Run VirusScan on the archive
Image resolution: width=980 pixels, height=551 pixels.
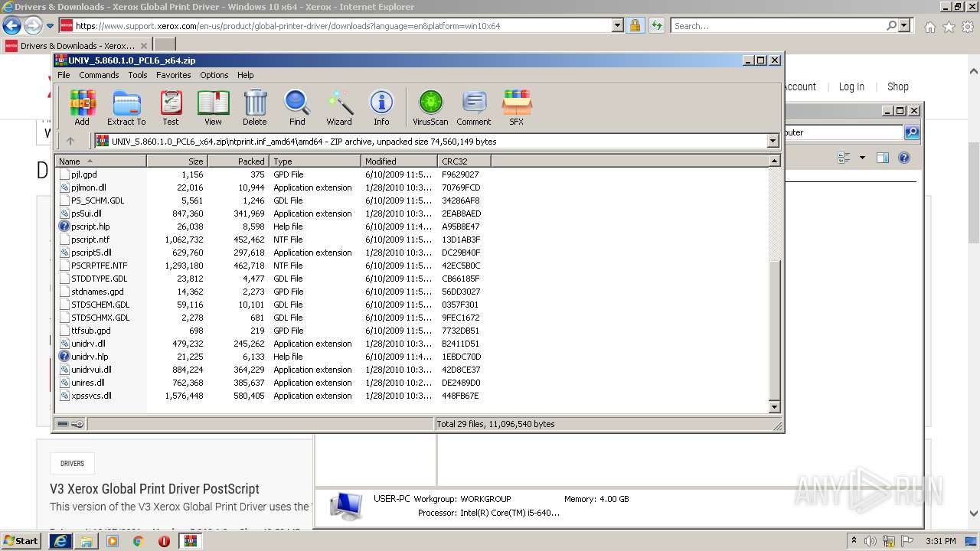[430, 108]
